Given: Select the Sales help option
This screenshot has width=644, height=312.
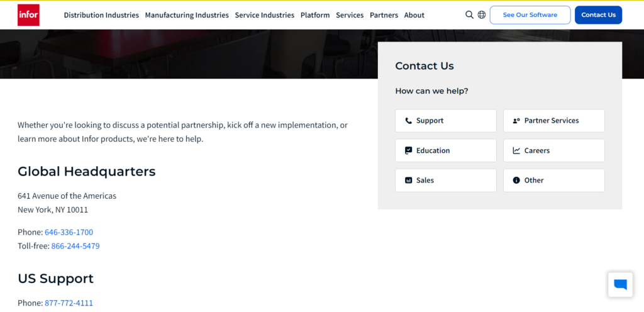Looking at the screenshot, I should click(x=446, y=181).
